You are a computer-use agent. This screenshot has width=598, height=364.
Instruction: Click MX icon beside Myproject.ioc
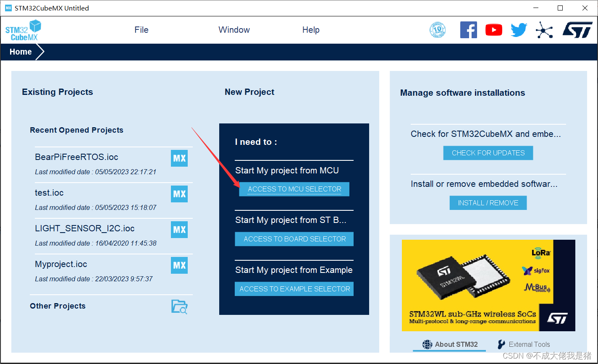tap(179, 265)
